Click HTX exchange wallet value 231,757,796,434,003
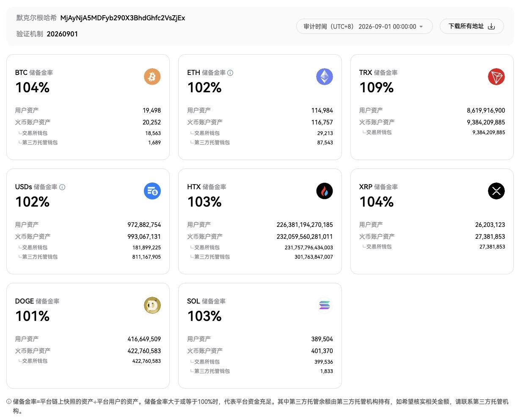Image resolution: width=518 pixels, height=420 pixels. [x=309, y=247]
